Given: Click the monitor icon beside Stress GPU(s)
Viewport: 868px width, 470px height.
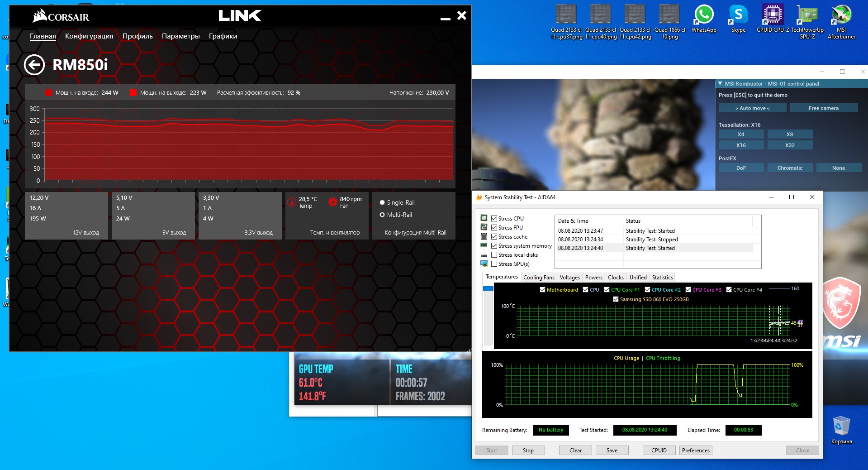Looking at the screenshot, I should click(x=484, y=264).
